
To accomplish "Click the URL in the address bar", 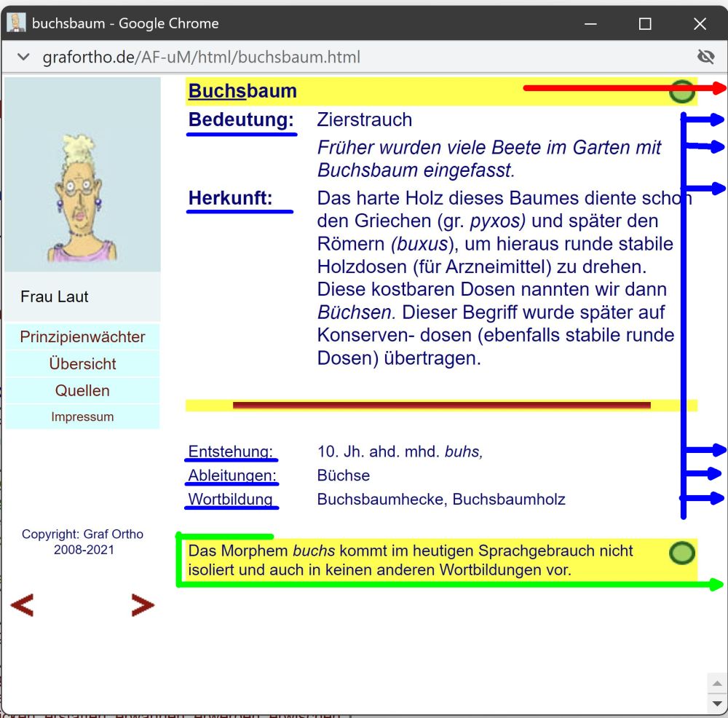I will point(201,57).
